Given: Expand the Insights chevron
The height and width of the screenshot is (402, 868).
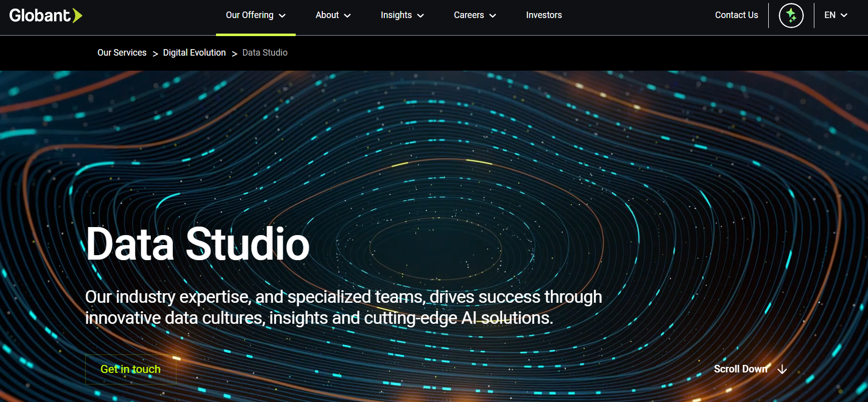Looking at the screenshot, I should point(420,16).
